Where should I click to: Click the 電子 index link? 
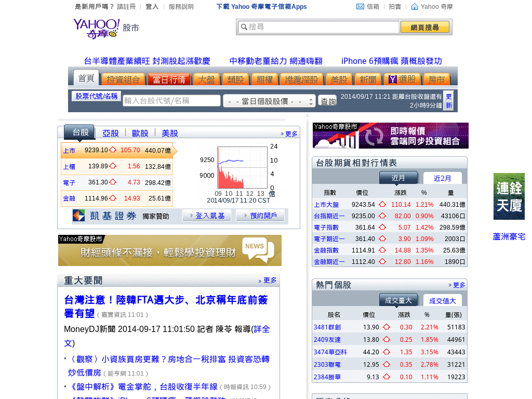[x=69, y=182]
